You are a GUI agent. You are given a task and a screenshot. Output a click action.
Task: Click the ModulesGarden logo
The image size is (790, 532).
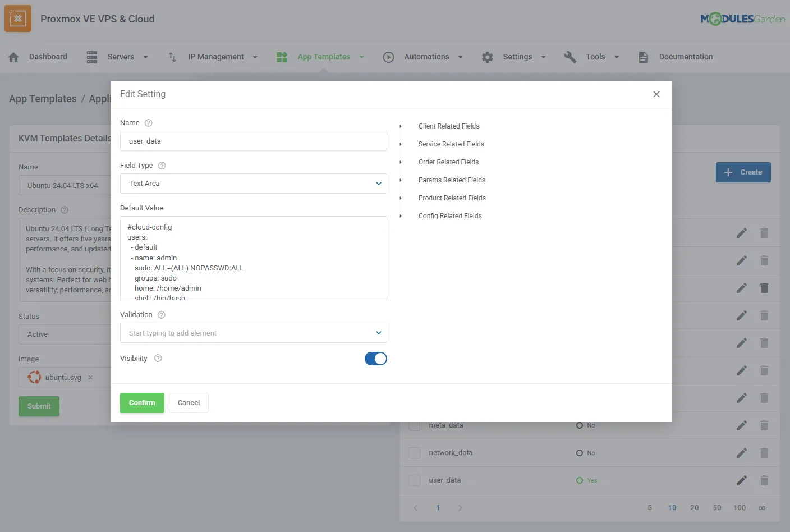(742, 19)
